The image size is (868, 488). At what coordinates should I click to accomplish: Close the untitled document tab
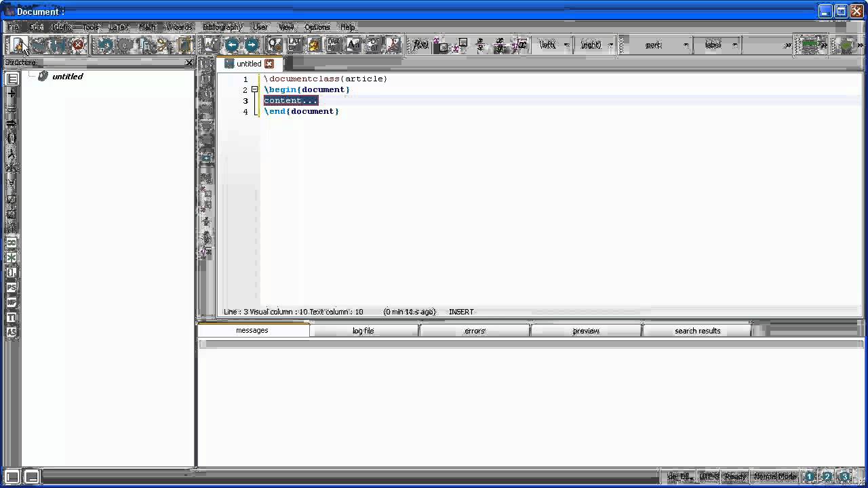269,64
